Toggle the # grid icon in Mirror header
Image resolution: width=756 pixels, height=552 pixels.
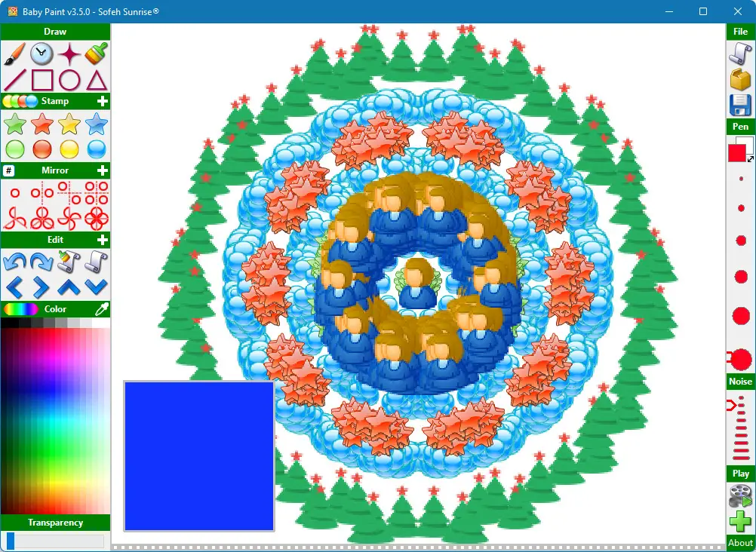click(9, 170)
